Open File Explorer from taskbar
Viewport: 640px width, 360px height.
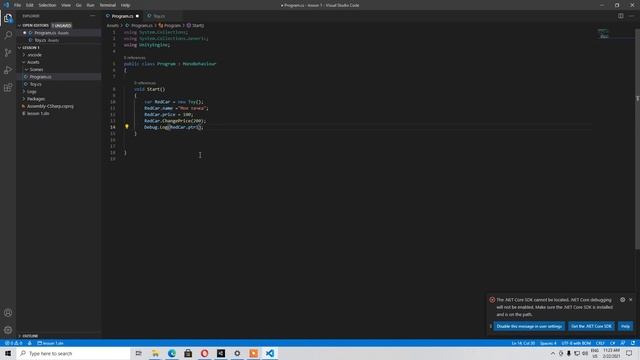156,353
